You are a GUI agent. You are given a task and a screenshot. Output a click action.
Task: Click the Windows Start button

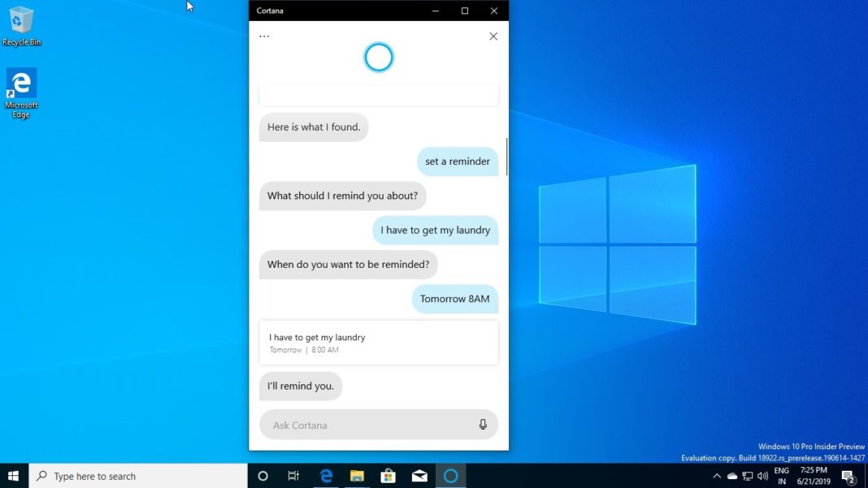point(13,476)
